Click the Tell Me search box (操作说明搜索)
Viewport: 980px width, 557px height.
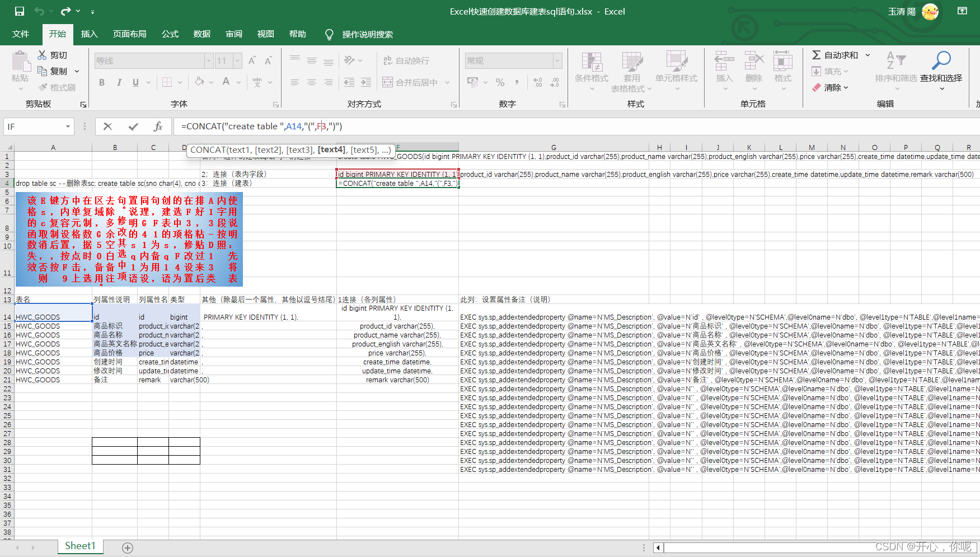click(x=367, y=34)
